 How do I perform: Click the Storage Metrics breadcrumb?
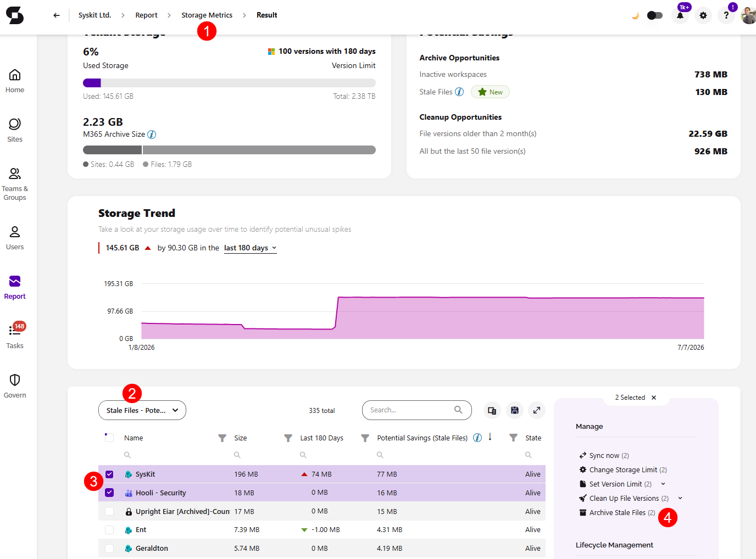point(207,15)
